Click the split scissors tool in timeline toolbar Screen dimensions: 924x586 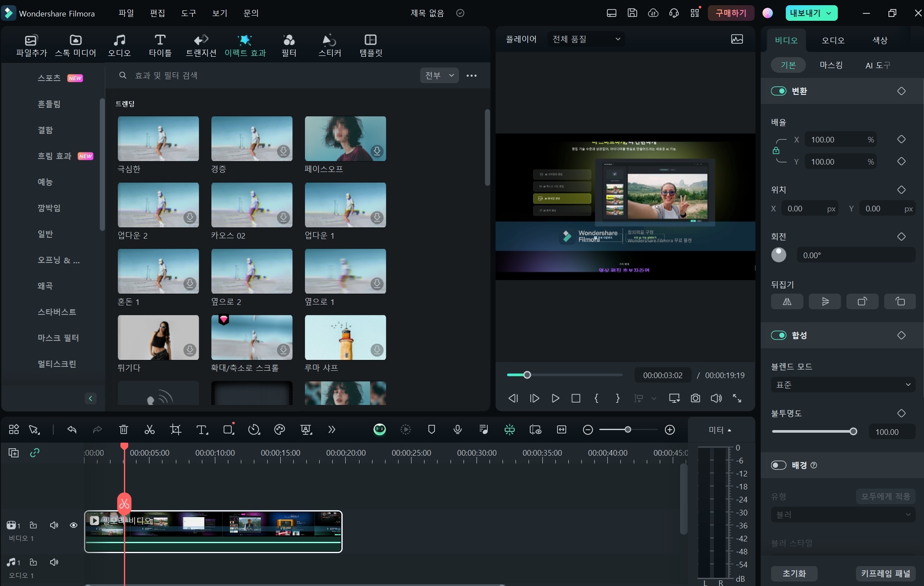tap(149, 429)
